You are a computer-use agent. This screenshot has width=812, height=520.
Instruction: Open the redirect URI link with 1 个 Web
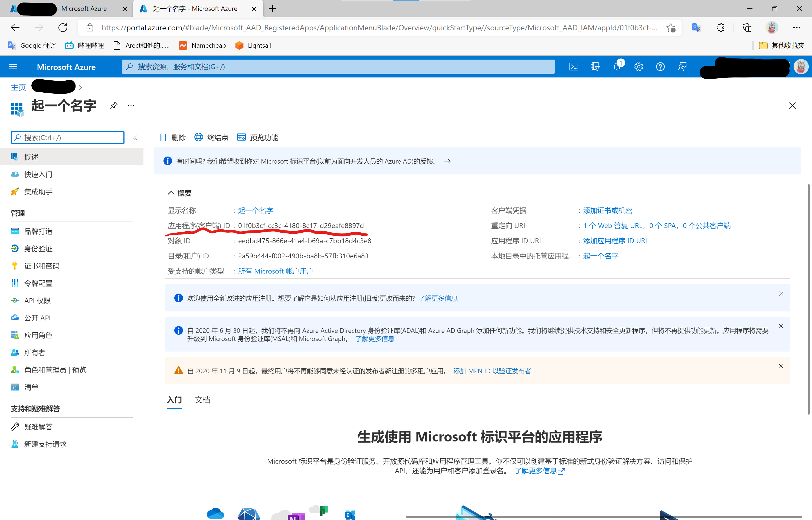(x=657, y=226)
